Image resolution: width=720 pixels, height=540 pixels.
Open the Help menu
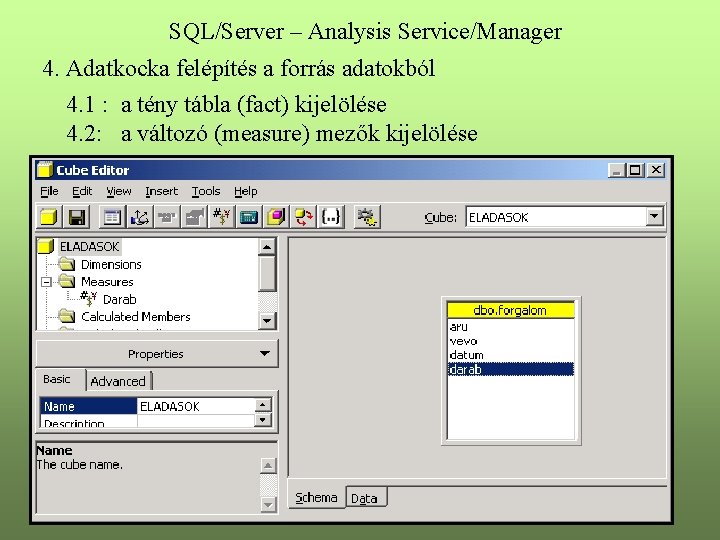pos(246,191)
